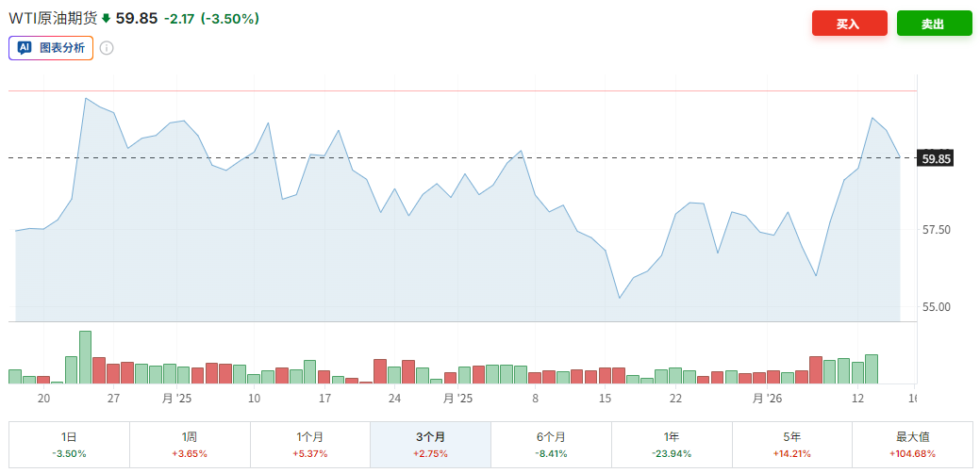The width and height of the screenshot is (980, 473).
Task: Switch to the 1周 time range
Action: 190,444
